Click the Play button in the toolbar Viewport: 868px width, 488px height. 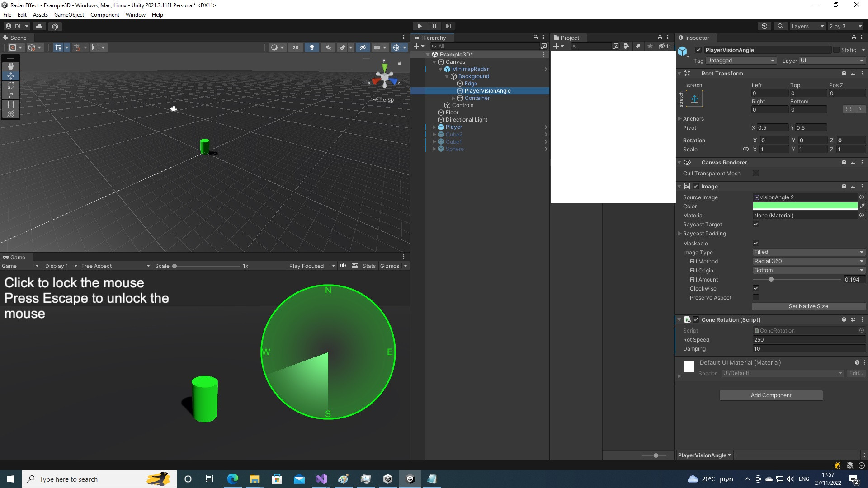tap(420, 26)
